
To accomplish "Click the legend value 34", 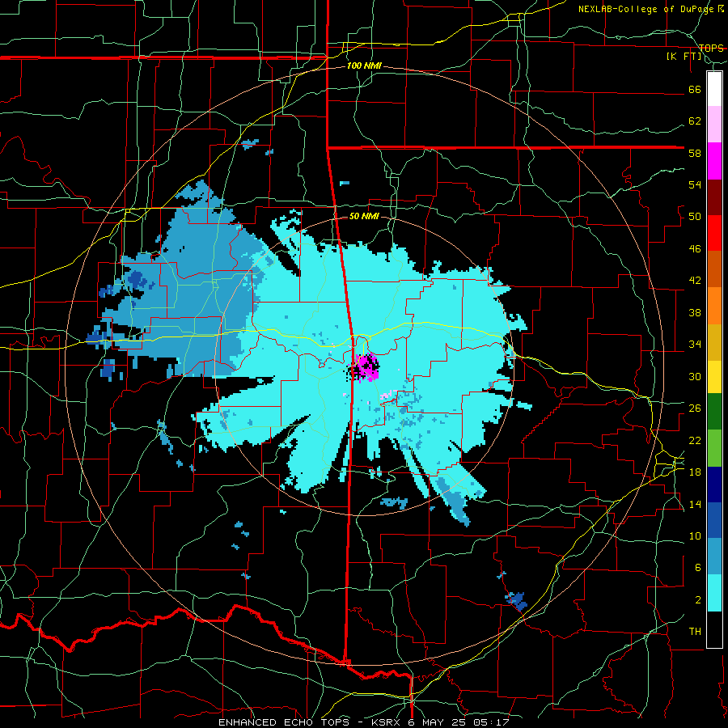I will tap(695, 344).
